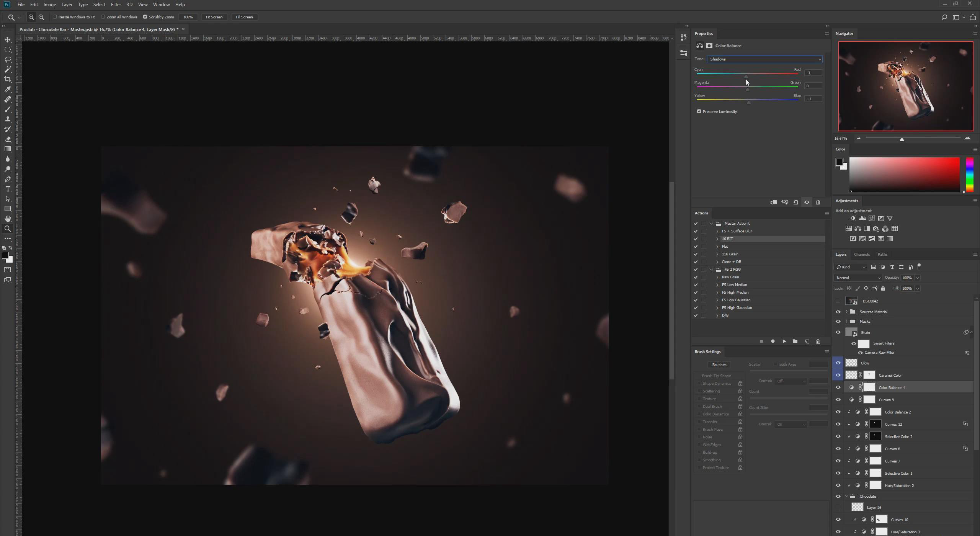Hide the Curves 9 layer
980x536 pixels.
838,400
